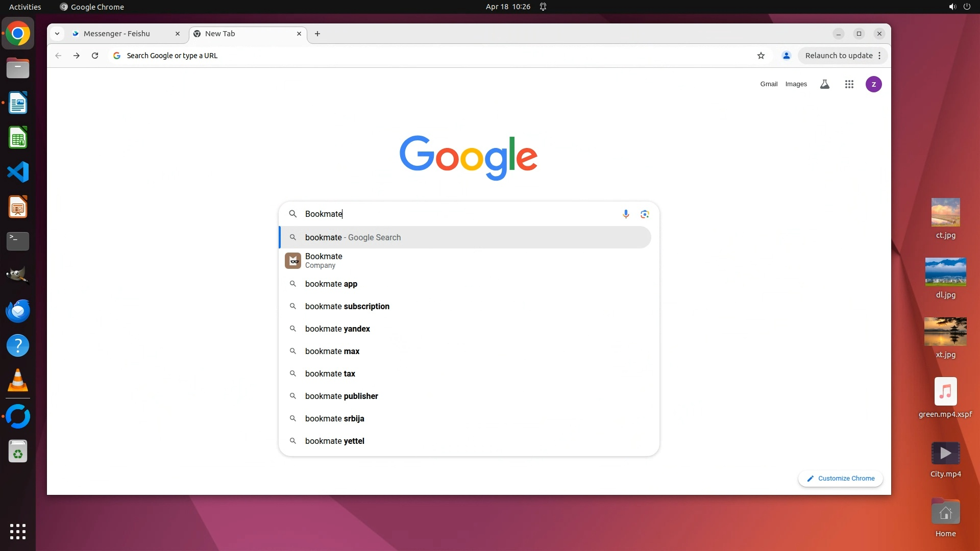Switch to Messenger - Feishu tab
The height and width of the screenshot is (551, 980).
pyautogui.click(x=117, y=34)
